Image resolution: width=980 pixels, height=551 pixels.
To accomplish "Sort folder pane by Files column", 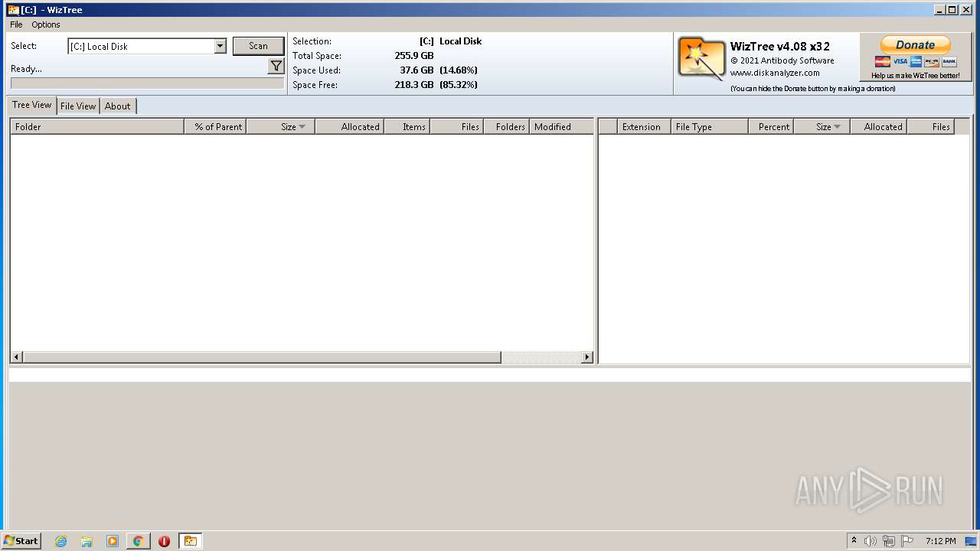I will tap(456, 126).
